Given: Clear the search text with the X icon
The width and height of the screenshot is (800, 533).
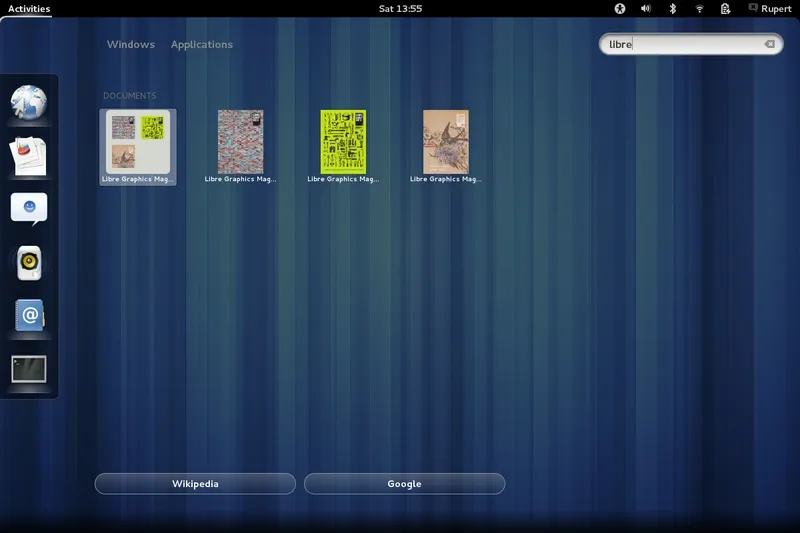Looking at the screenshot, I should 769,44.
